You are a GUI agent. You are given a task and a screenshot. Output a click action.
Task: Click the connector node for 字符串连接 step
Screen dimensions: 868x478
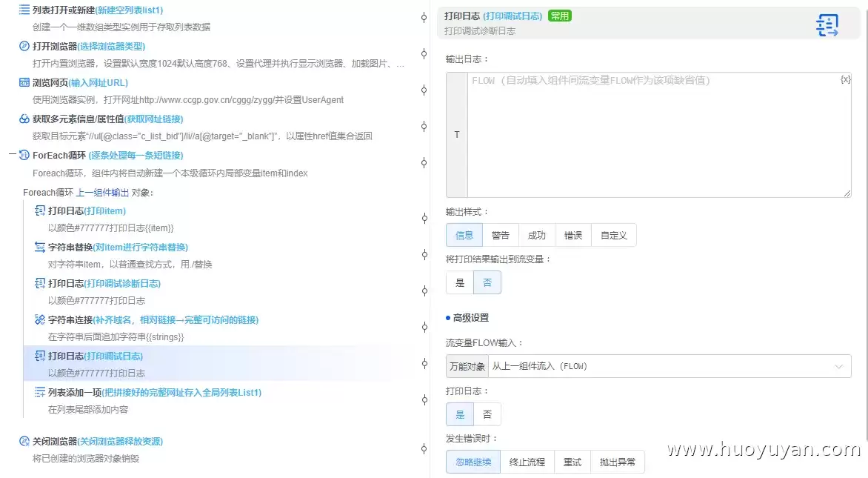(424, 328)
